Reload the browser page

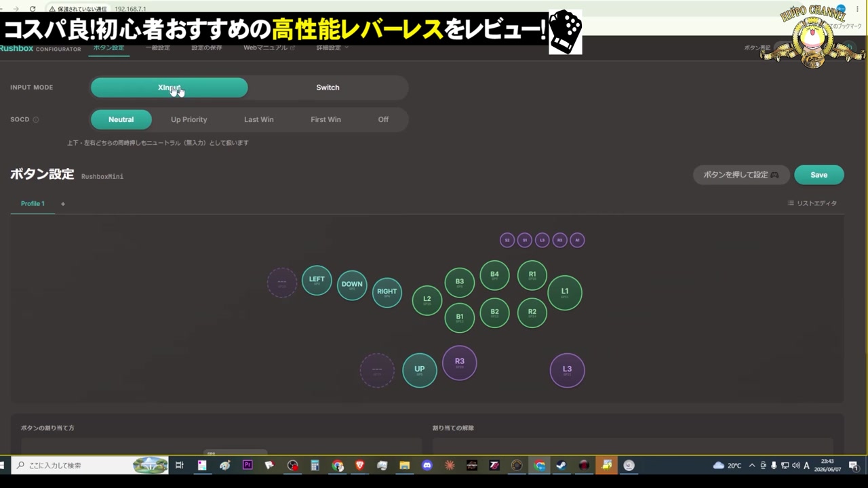tap(33, 9)
